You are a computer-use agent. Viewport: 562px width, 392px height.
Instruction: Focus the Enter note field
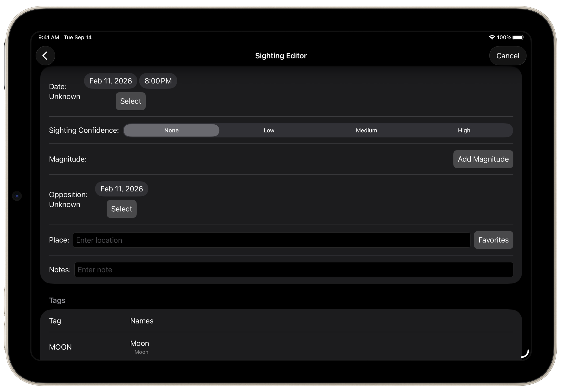[294, 270]
